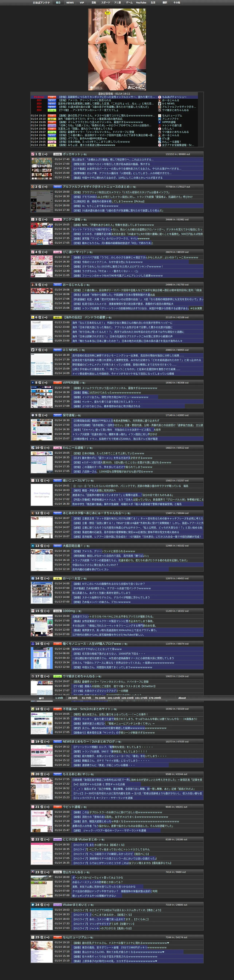Select the VIP navigation tab
The image size is (234, 980).
tap(82, 3)
